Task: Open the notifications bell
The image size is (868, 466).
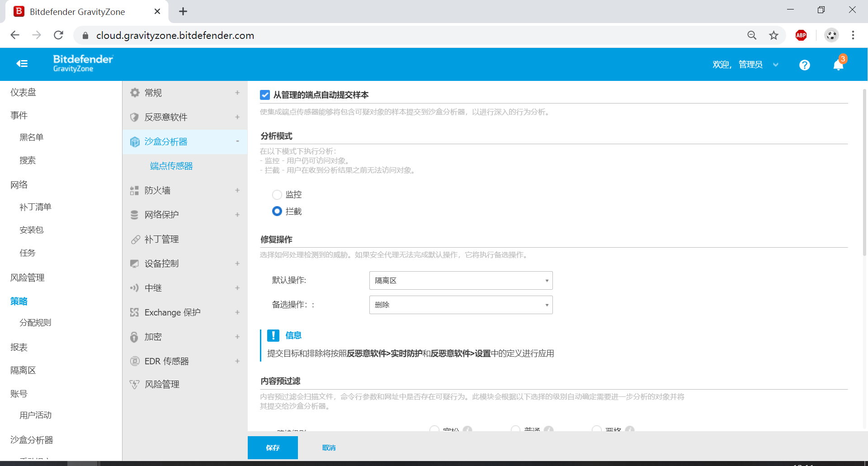Action: tap(839, 65)
